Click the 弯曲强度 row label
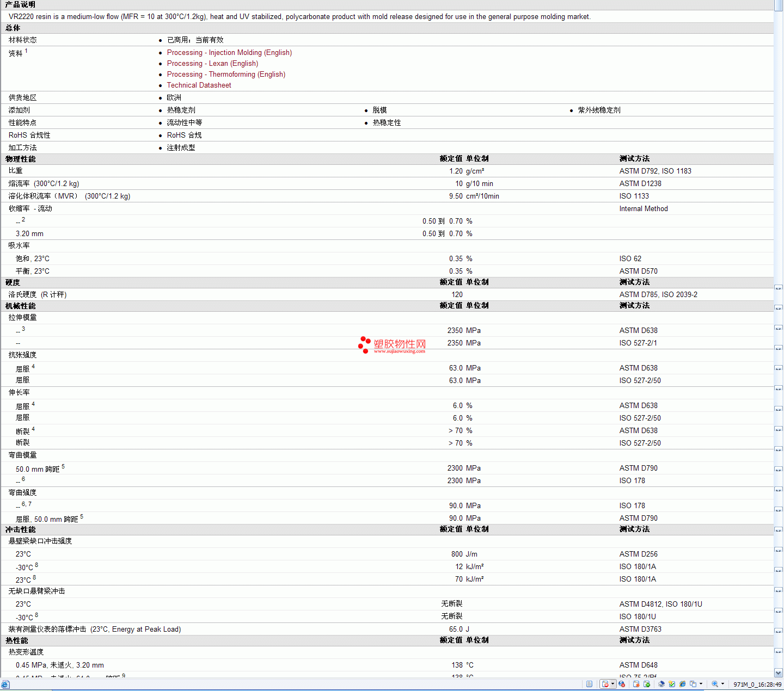This screenshot has width=784, height=691. point(22,493)
